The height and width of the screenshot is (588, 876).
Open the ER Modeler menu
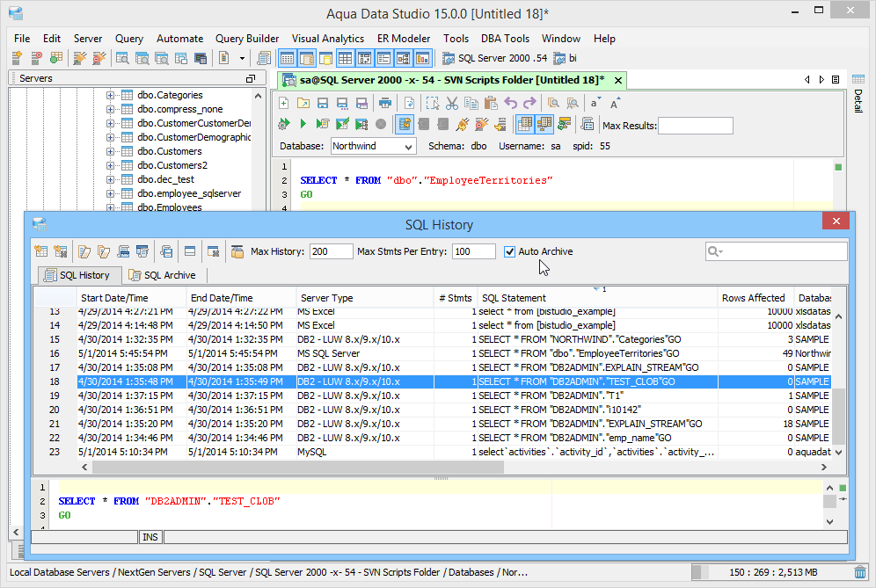(404, 39)
